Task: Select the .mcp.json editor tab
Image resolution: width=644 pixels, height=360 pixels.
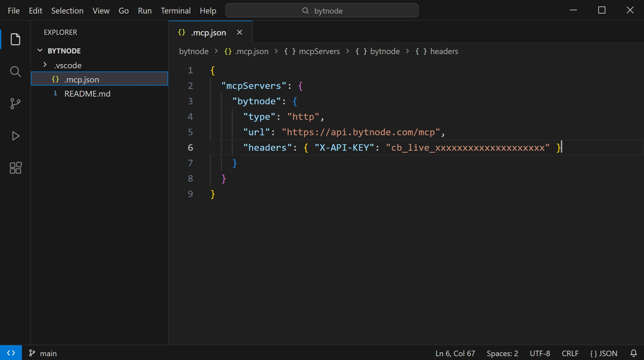Action: (x=211, y=32)
